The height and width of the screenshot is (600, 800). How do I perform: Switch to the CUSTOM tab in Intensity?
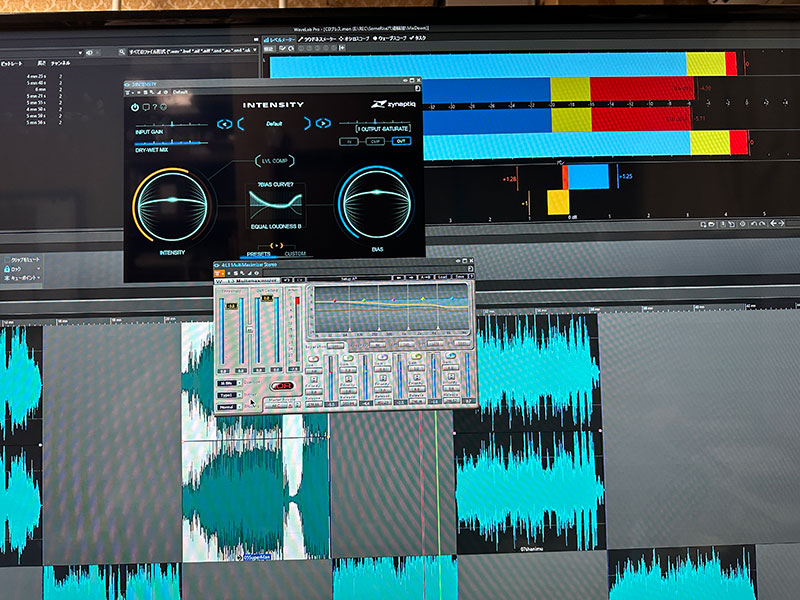[295, 254]
